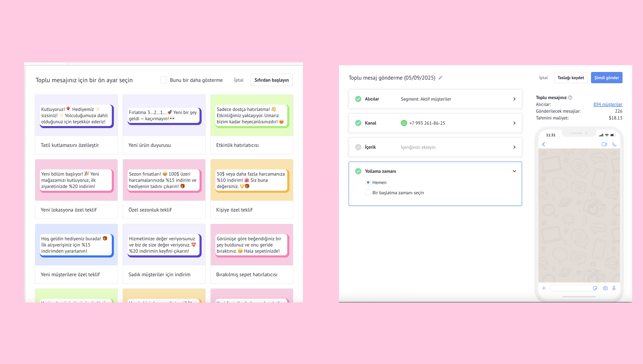
Task: Click the video call icon in phone preview
Action: (604, 144)
